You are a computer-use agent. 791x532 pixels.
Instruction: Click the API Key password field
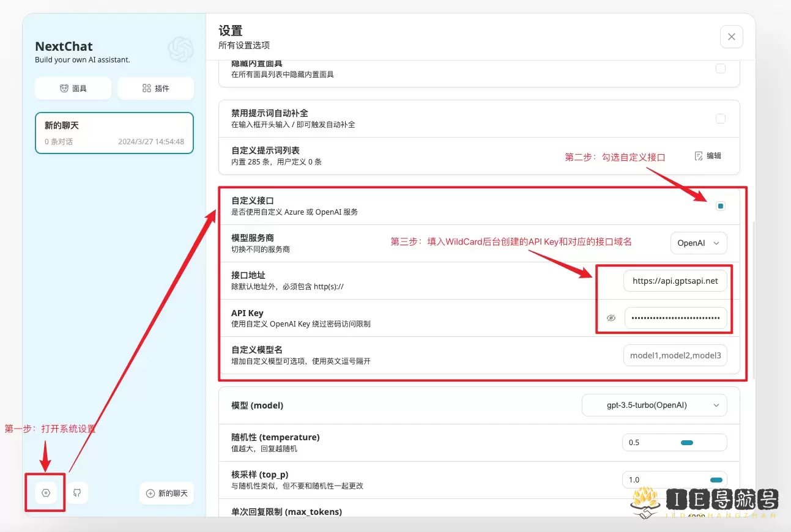pos(675,318)
